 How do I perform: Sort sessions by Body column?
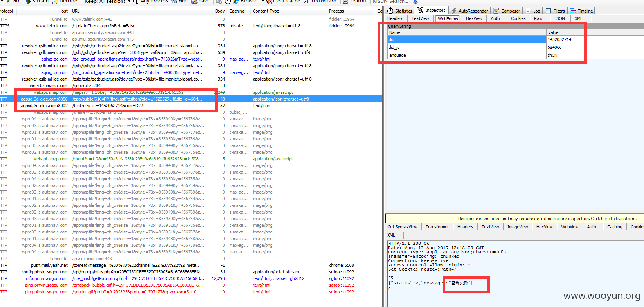(x=217, y=11)
